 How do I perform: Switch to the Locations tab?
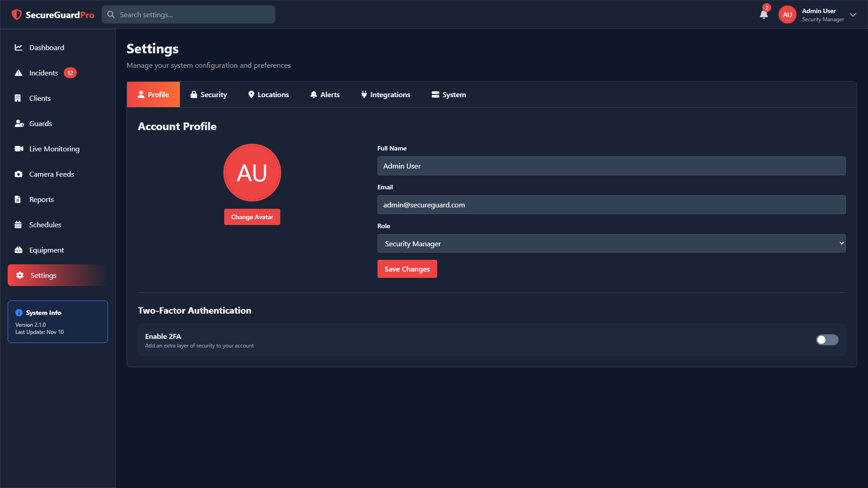[269, 94]
